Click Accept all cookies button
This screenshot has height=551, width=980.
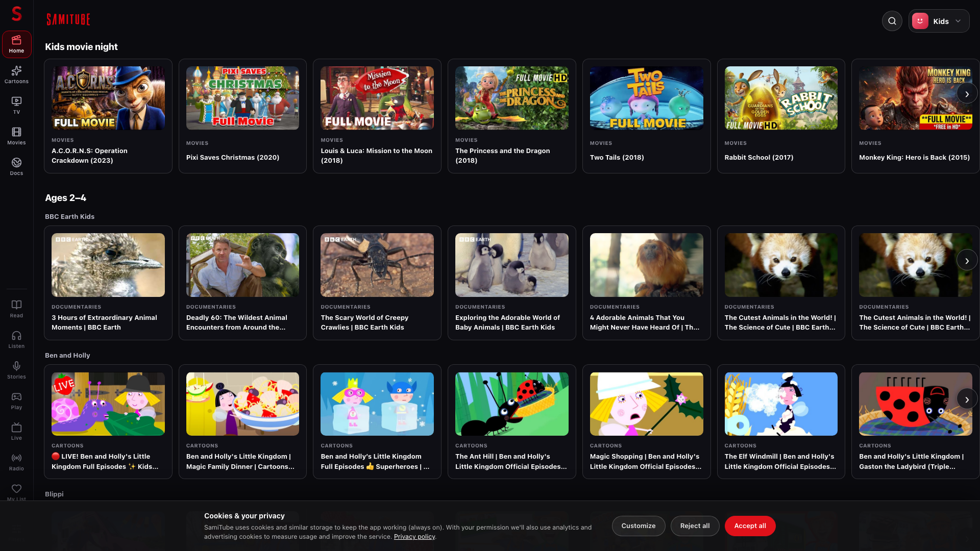[x=750, y=526]
